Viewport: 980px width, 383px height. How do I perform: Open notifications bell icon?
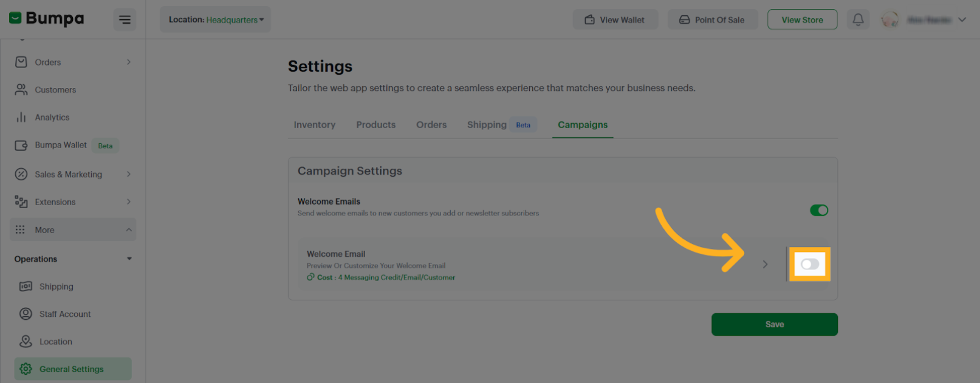(x=858, y=19)
